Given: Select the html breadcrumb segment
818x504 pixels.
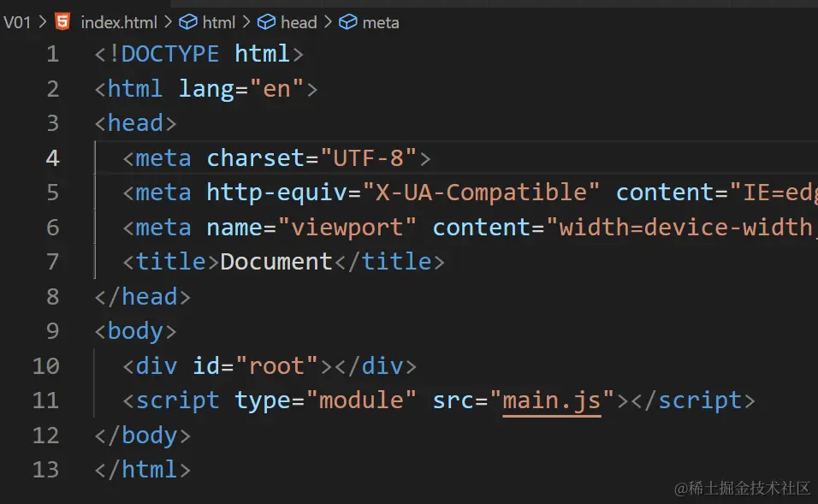Looking at the screenshot, I should tap(218, 22).
